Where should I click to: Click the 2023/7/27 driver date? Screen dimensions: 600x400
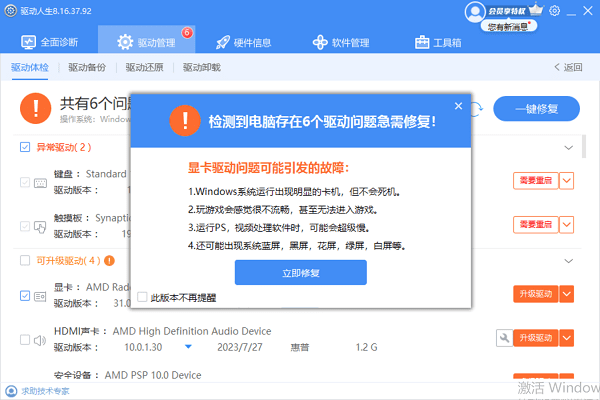240,347
